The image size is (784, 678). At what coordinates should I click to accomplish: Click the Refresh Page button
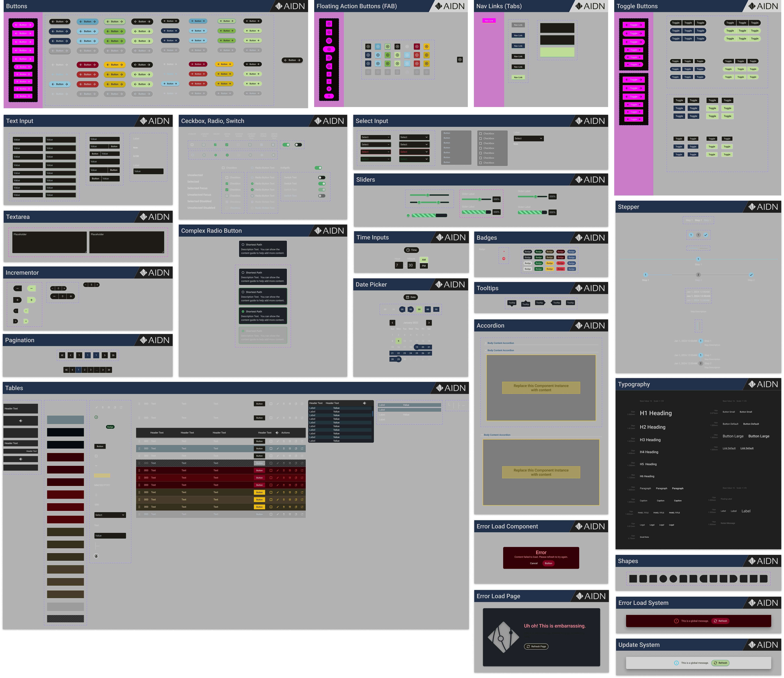536,646
